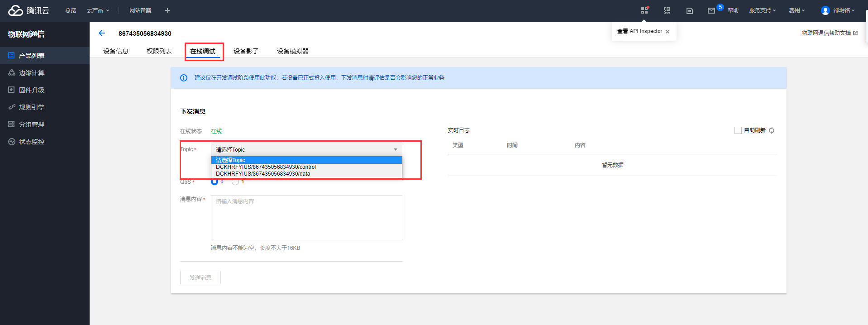Screen dimensions: 868x325
Task: Click the 内容 column header
Action: point(580,145)
